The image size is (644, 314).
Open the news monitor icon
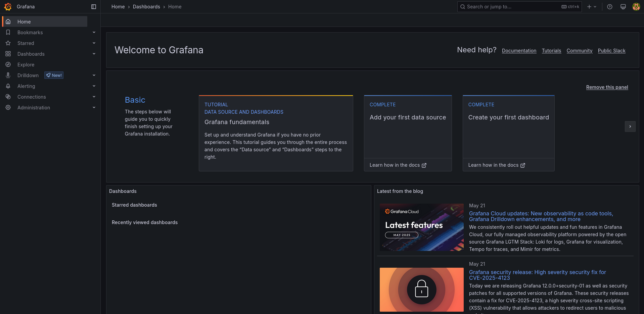pos(623,7)
